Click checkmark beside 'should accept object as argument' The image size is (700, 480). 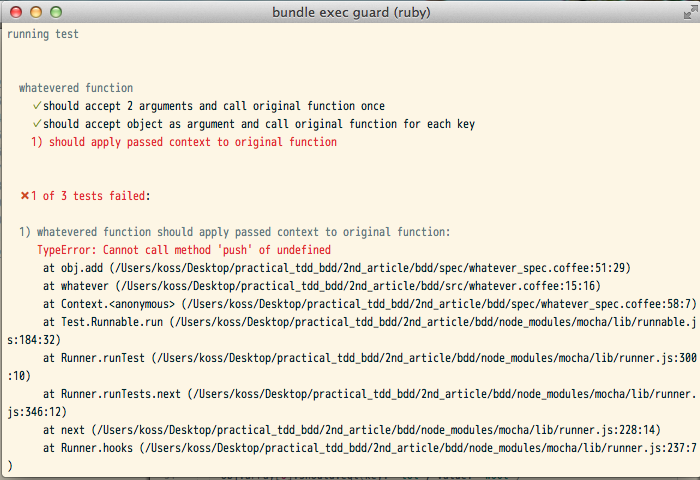click(x=37, y=124)
